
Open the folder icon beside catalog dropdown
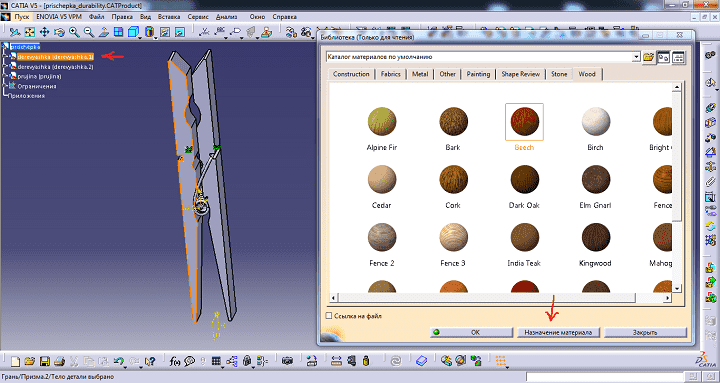pos(648,57)
